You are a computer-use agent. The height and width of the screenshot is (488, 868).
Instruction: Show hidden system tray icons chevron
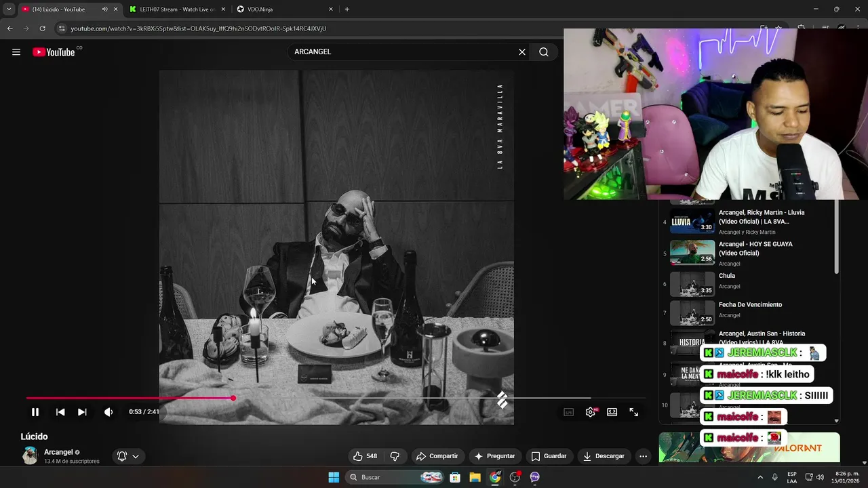coord(759,477)
